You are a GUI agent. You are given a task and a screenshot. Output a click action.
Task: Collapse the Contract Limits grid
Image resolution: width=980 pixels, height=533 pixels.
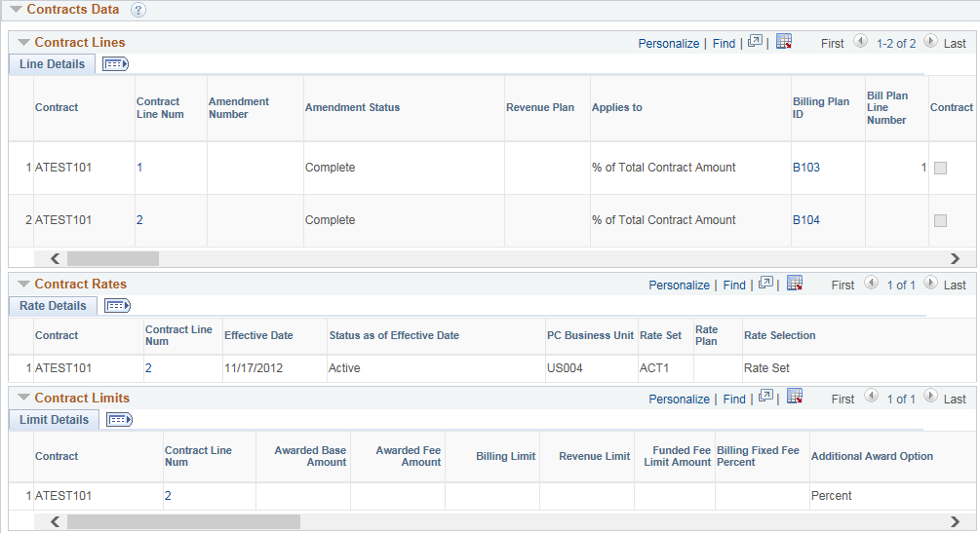point(23,398)
